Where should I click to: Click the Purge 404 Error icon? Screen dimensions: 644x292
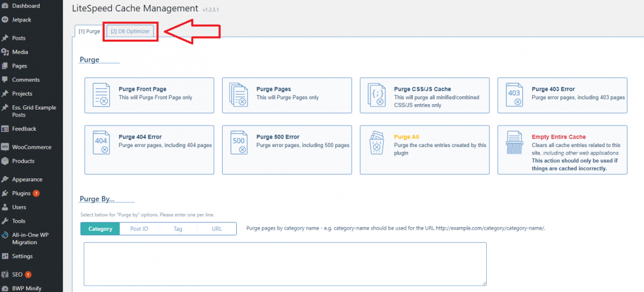pos(101,143)
